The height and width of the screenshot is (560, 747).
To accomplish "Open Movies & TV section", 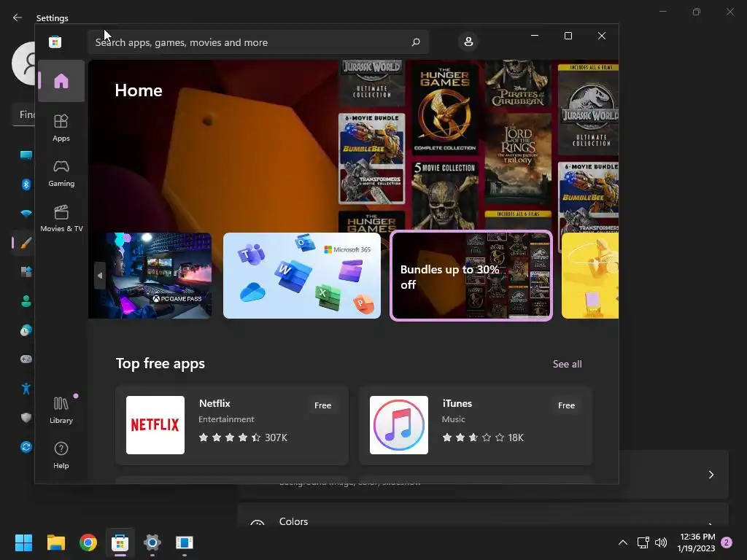I will point(61,218).
